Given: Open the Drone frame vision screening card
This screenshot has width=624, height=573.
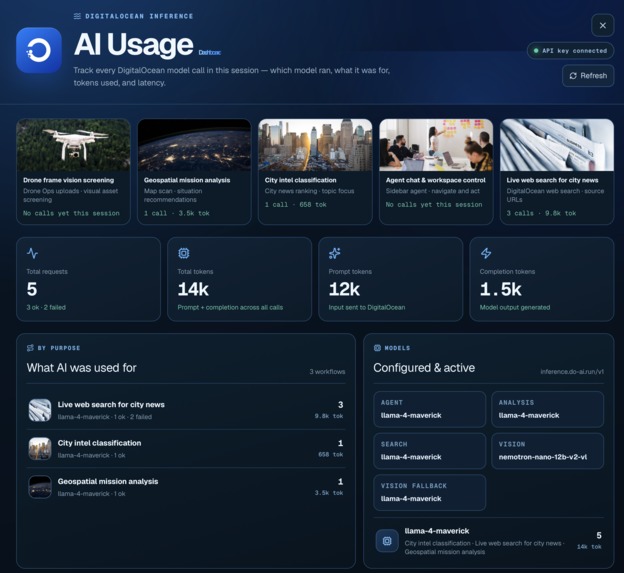Looking at the screenshot, I should (73, 172).
